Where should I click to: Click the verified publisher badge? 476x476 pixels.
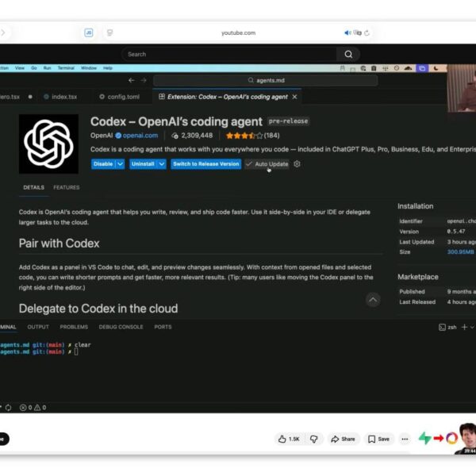click(118, 136)
